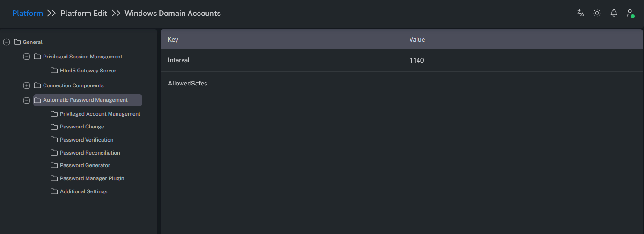Open the Platform Edit breadcrumb
The height and width of the screenshot is (234, 644).
point(84,14)
